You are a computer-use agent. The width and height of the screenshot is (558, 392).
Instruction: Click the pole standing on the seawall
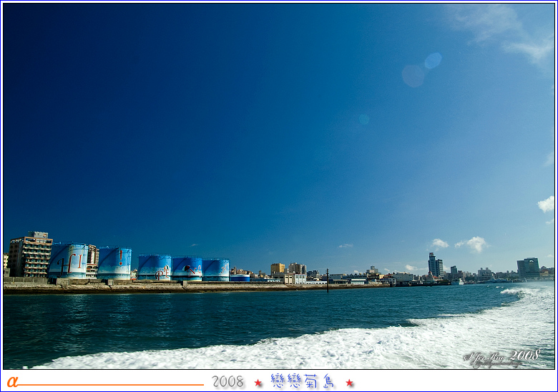[x=328, y=280]
